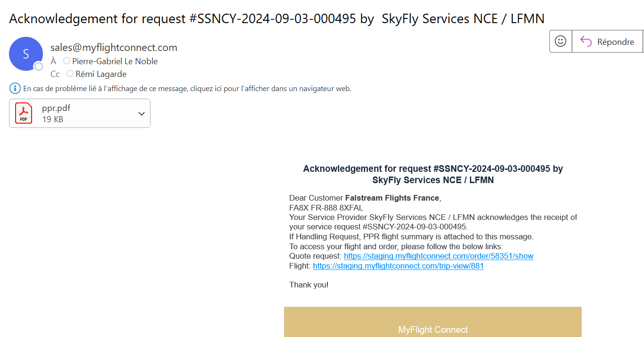
Task: Click the gold MyFlight Connect banner
Action: [x=433, y=322]
